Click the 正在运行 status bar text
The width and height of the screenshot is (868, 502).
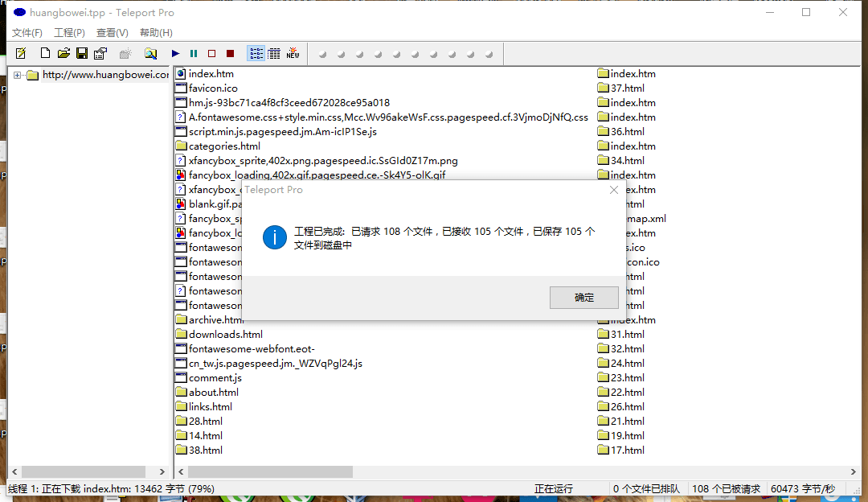click(x=553, y=488)
